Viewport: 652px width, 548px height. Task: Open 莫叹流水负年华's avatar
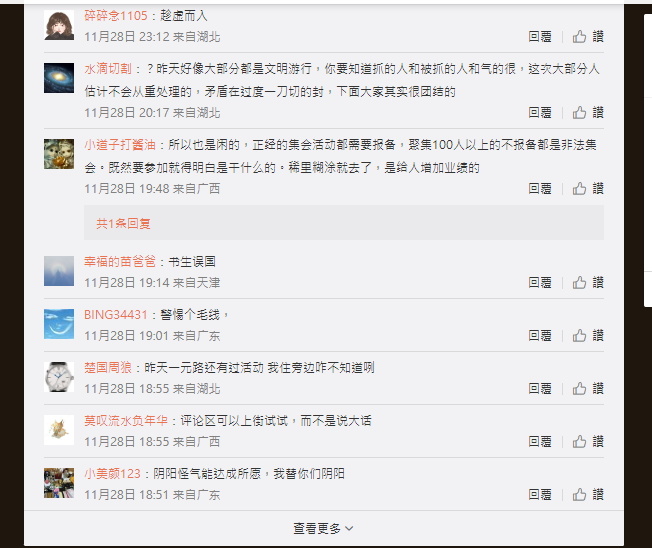[x=59, y=430]
